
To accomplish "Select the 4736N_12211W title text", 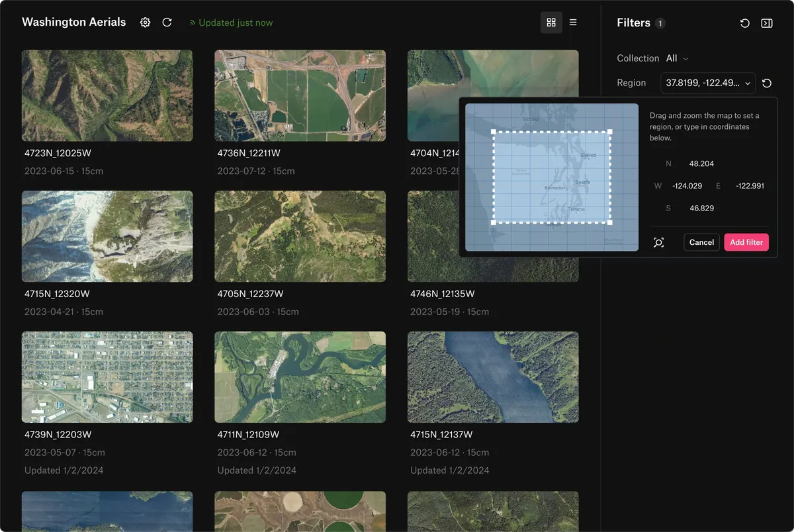I will [x=249, y=153].
